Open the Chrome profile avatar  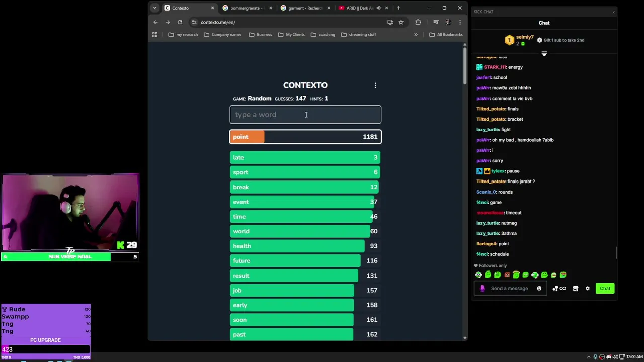448,22
